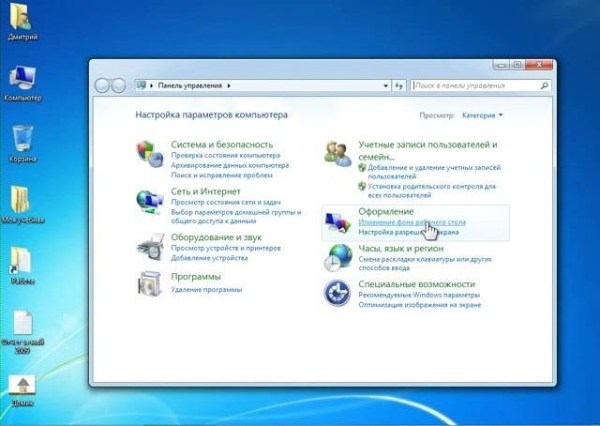
Task: Open the Ease of Access icon
Action: pos(337,293)
